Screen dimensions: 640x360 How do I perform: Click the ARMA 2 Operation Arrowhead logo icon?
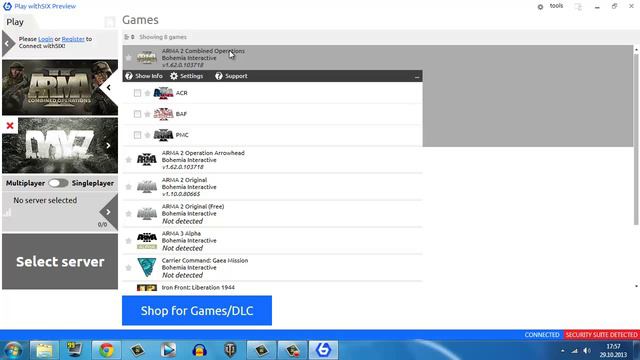(x=147, y=160)
